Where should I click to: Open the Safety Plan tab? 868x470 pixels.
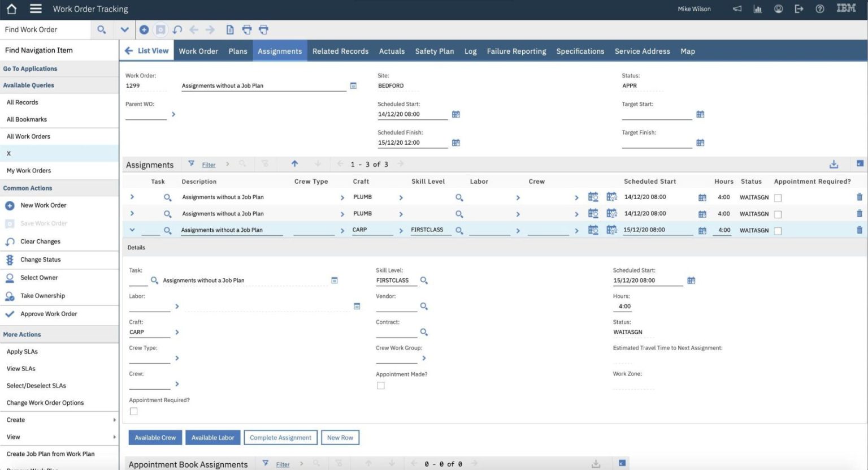coord(434,51)
